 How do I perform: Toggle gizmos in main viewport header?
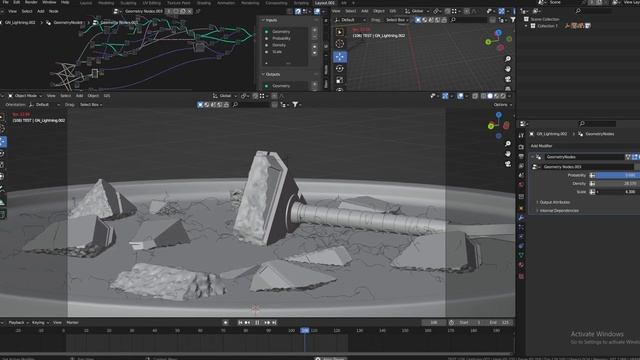(x=445, y=96)
